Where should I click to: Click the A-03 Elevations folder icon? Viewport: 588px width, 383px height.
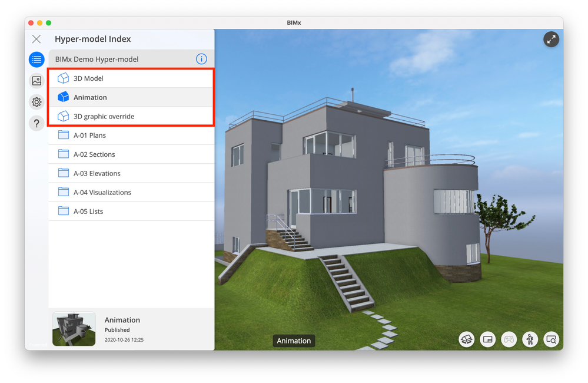tap(64, 173)
